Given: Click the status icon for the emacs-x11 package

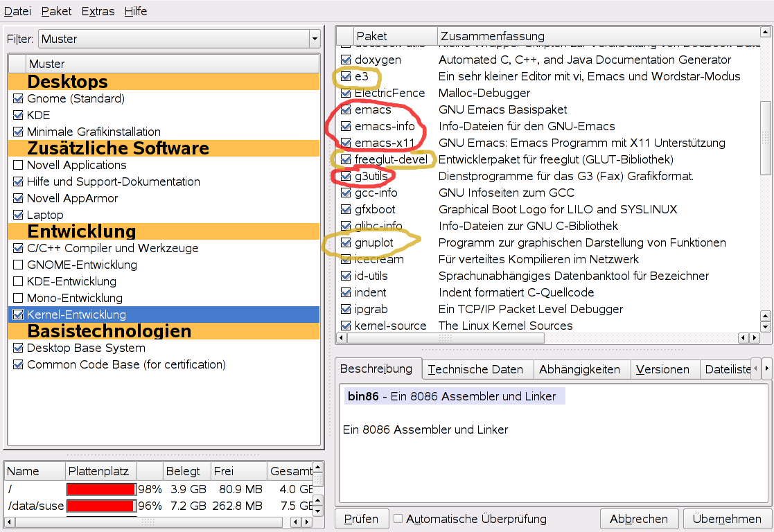Looking at the screenshot, I should click(346, 143).
